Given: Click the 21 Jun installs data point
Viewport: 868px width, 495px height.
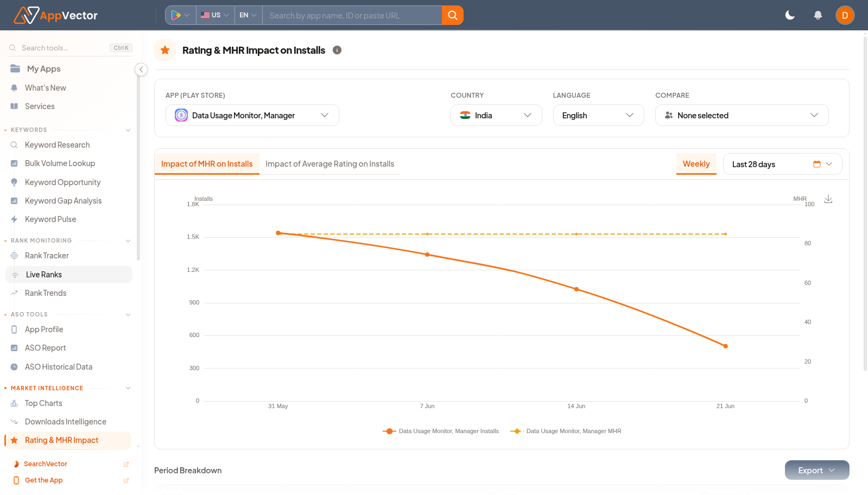Looking at the screenshot, I should pos(726,346).
